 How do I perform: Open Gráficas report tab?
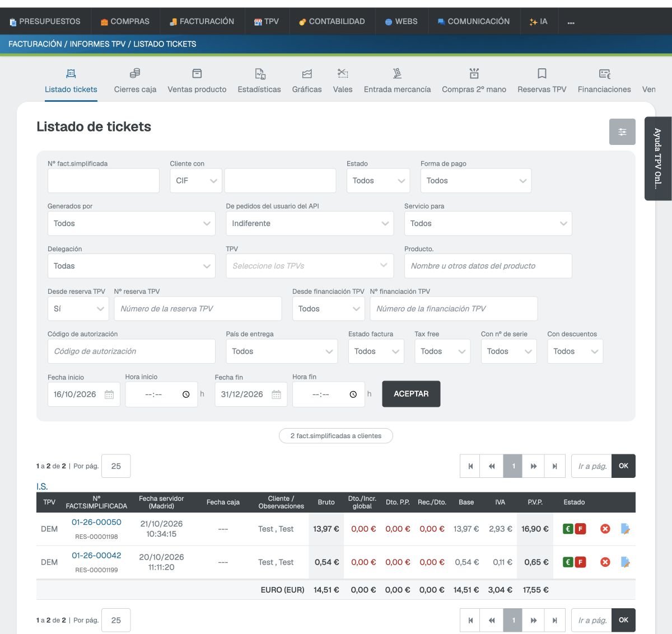tap(307, 81)
